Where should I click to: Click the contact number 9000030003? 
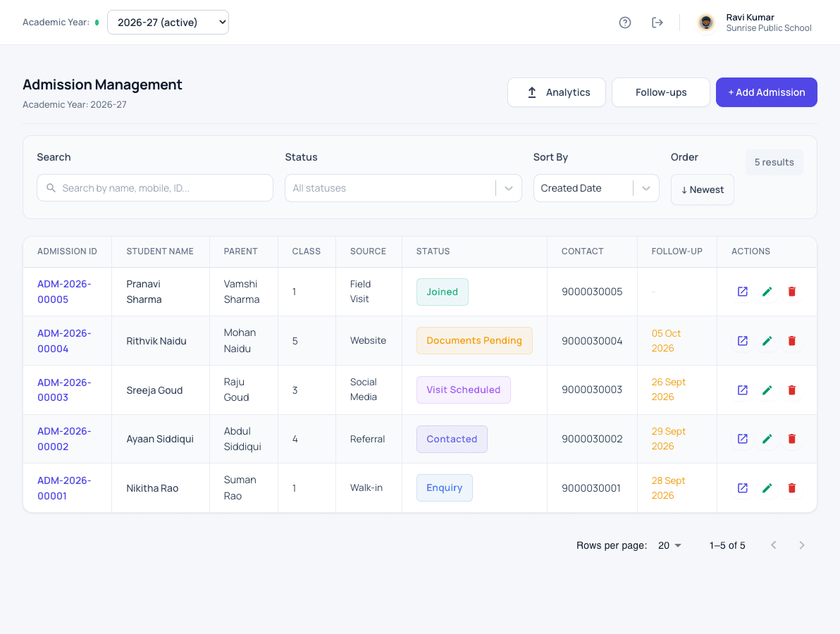click(x=592, y=390)
